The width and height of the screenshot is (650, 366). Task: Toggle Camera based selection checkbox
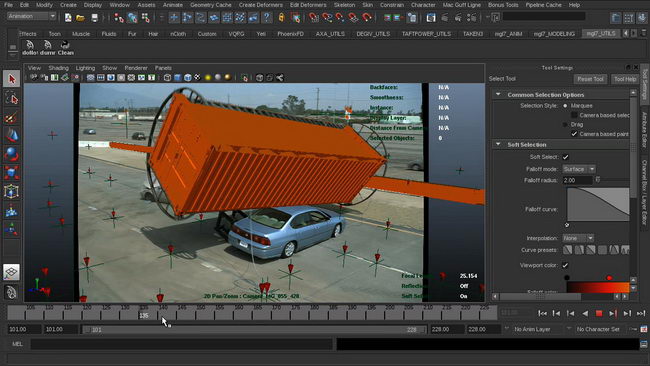pos(574,115)
